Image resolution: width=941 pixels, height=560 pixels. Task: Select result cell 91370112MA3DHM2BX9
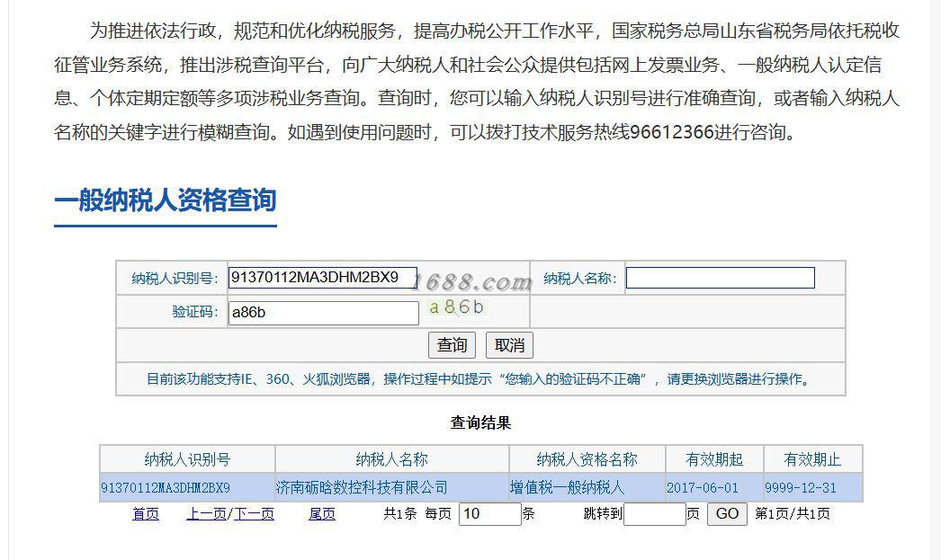[x=187, y=487]
